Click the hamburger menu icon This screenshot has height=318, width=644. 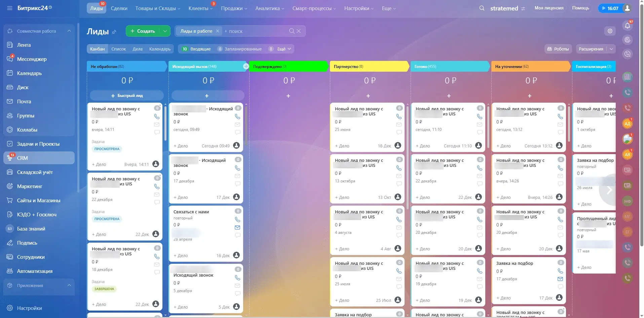[9, 8]
